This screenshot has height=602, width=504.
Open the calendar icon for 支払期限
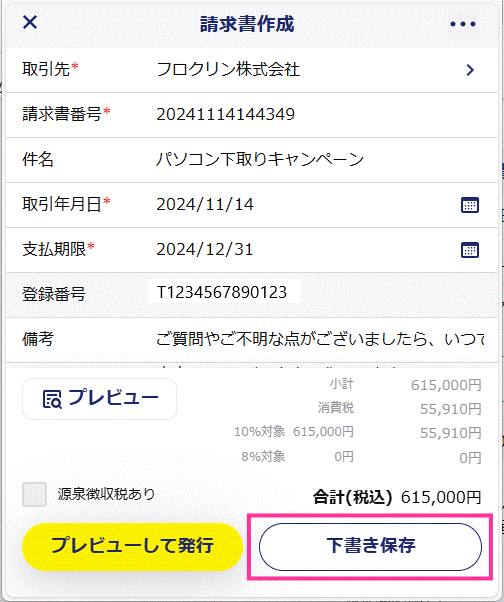tap(469, 250)
